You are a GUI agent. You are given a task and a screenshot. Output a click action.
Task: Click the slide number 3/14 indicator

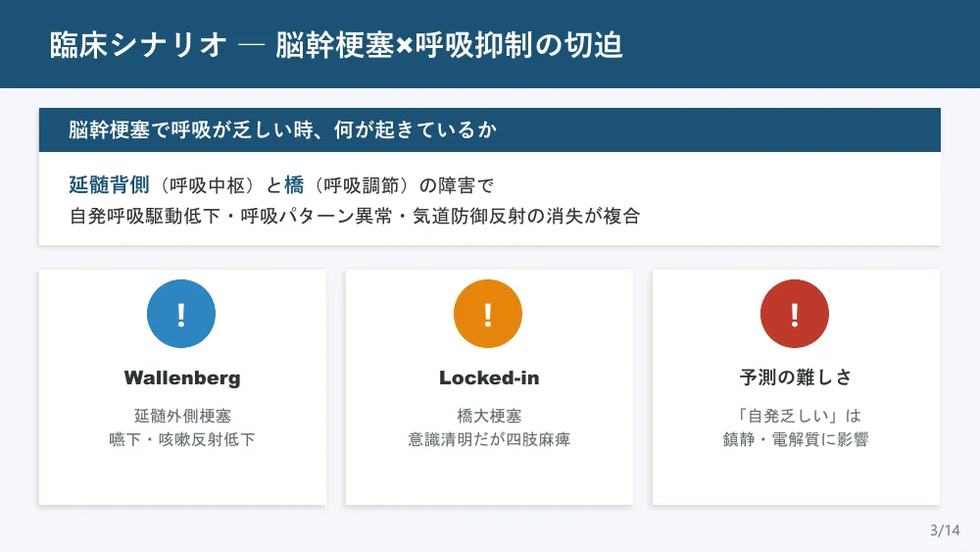pos(945,530)
